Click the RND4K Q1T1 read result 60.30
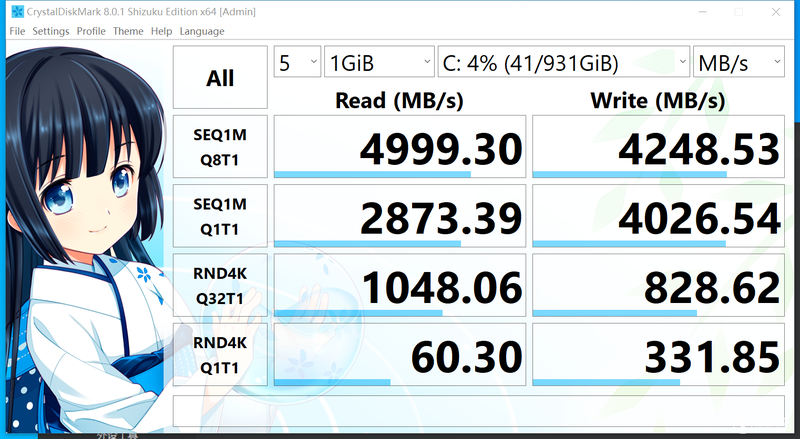 pyautogui.click(x=399, y=354)
